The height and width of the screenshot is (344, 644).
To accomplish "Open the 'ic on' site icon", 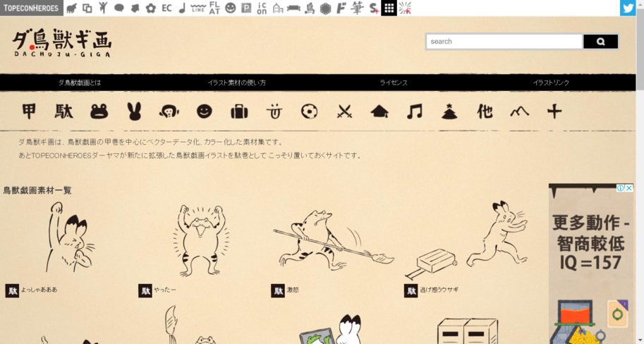I will pos(262,8).
